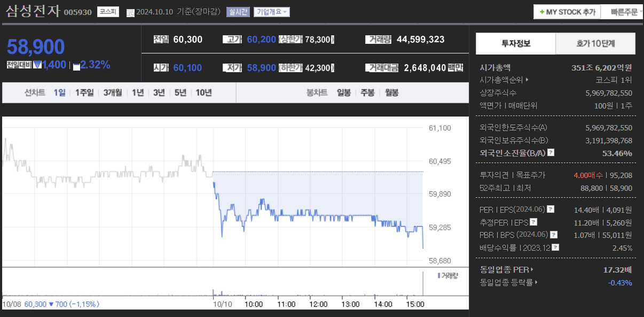Image resolution: width=644 pixels, height=317 pixels.
Task: Select the 5년 line chart range
Action: pos(180,92)
